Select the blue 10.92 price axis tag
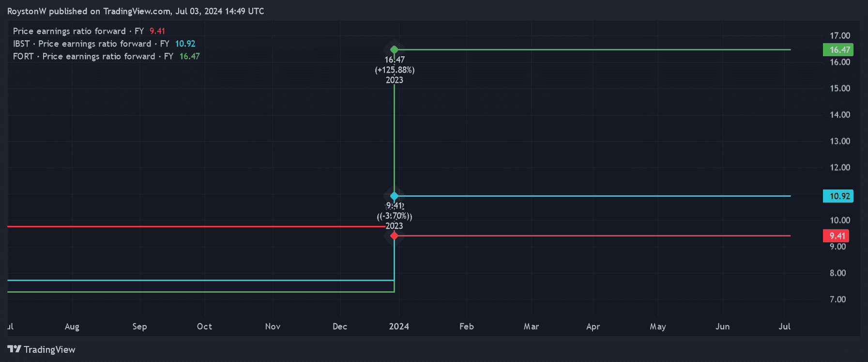Viewport: 868px width, 362px height. click(x=838, y=196)
